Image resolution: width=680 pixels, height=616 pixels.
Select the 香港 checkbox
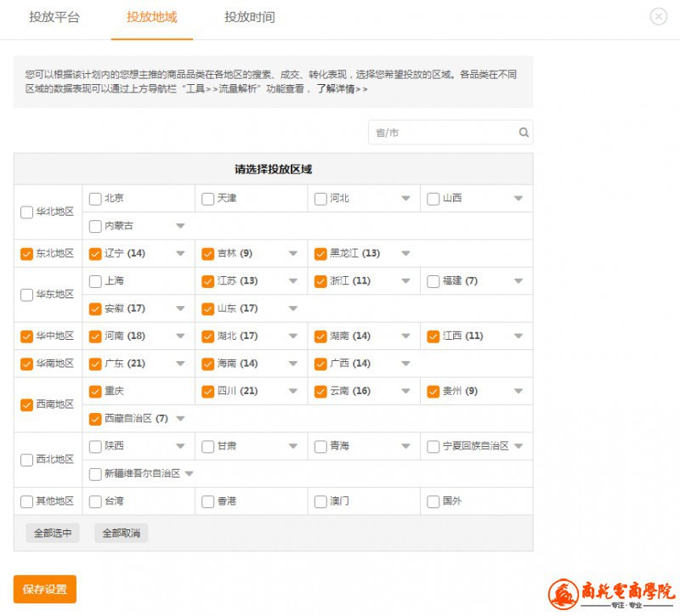pos(207,501)
